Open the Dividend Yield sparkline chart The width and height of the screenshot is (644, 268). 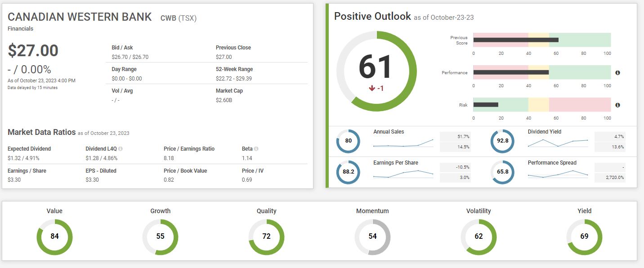click(558, 143)
